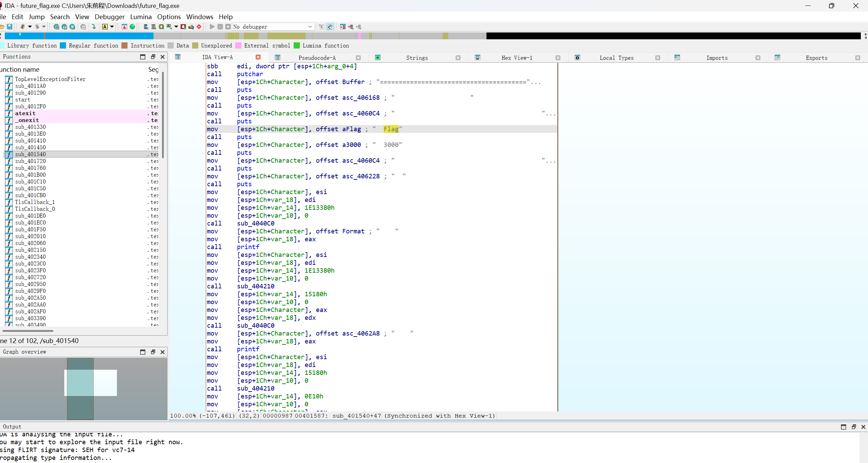Image resolution: width=868 pixels, height=463 pixels.
Task: Expand the jump-back history dropdown arrow
Action: pyautogui.click(x=30, y=27)
